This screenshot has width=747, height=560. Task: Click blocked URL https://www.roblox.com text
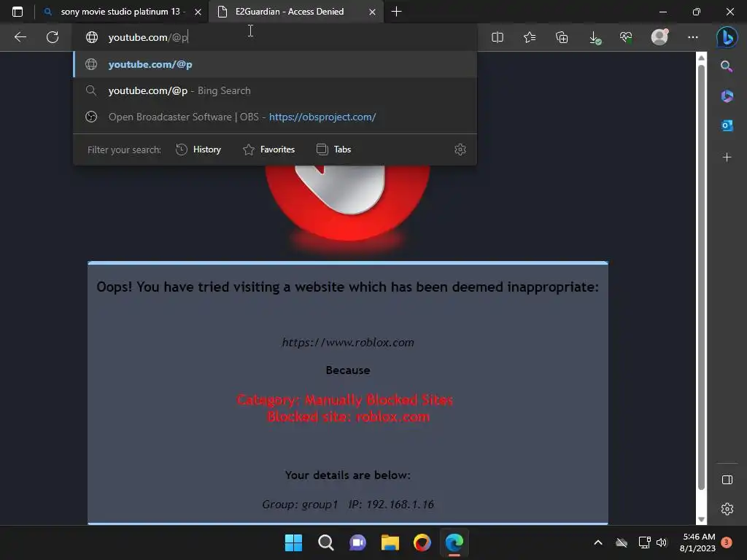coord(348,343)
